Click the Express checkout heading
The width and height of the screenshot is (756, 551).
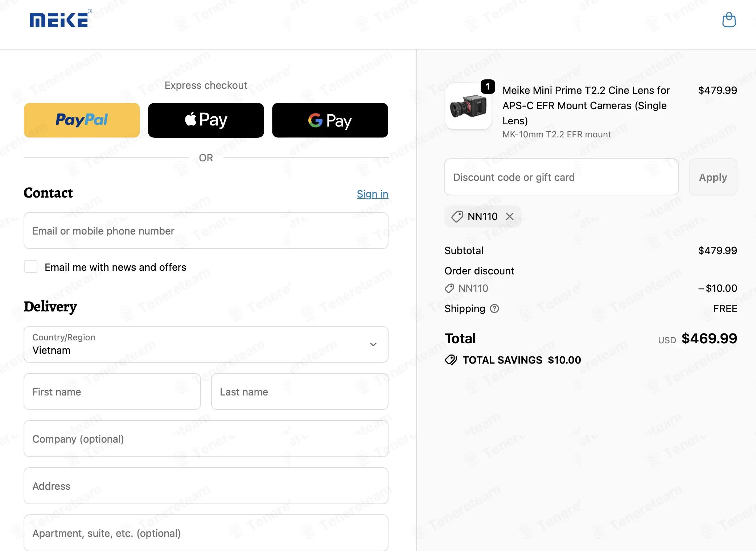point(206,85)
